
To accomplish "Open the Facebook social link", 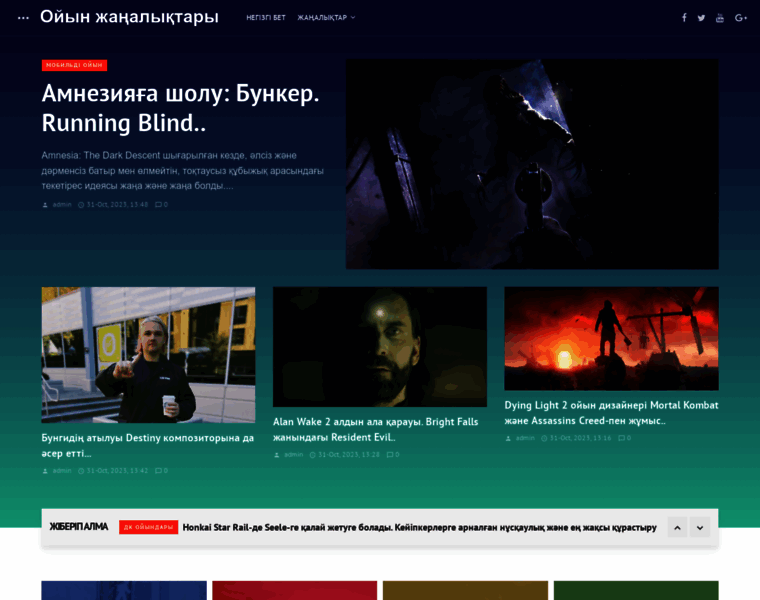I will pos(684,18).
